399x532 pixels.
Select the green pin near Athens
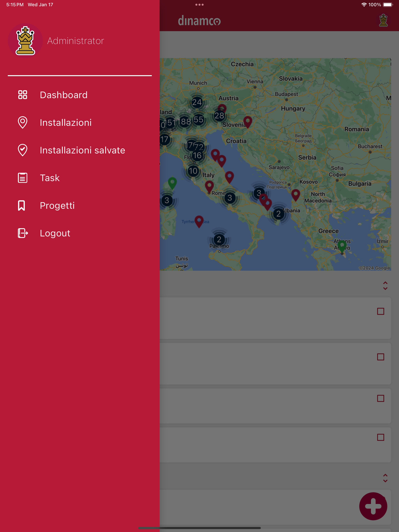coord(342,246)
